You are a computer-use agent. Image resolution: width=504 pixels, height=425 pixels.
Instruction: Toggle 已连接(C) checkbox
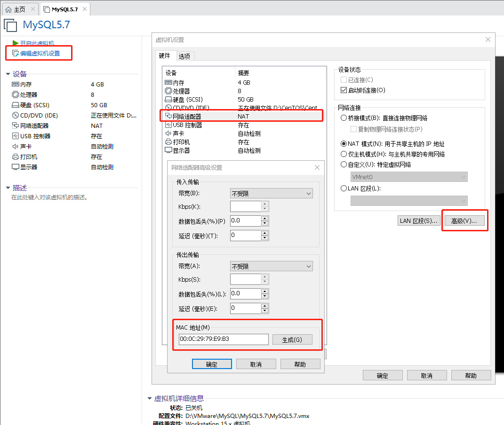tap(344, 79)
